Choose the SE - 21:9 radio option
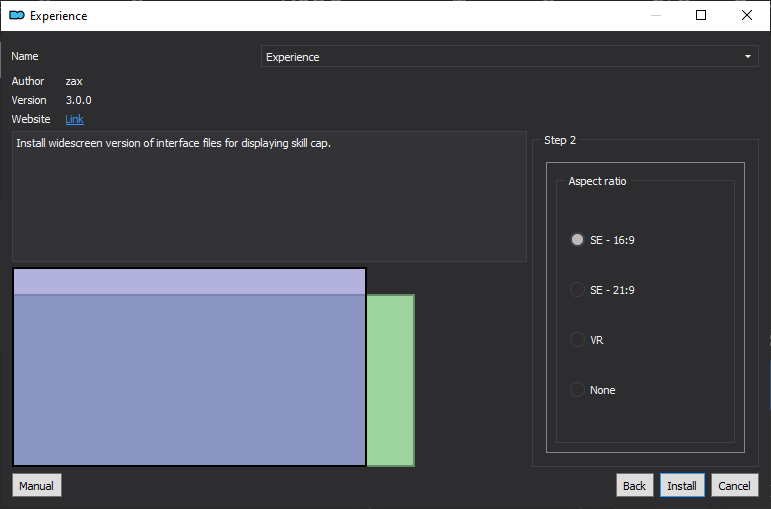The image size is (771, 509). tap(602, 290)
